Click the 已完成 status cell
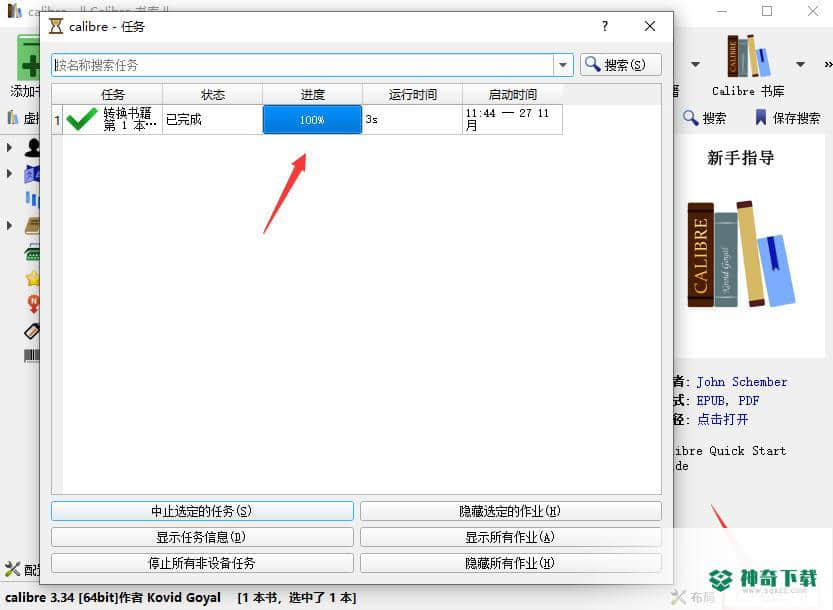This screenshot has height=610, width=833. click(212, 120)
